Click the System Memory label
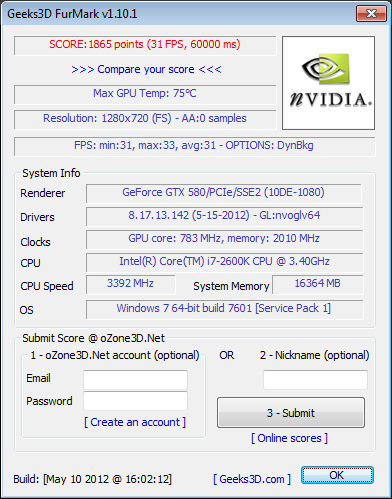 click(231, 286)
